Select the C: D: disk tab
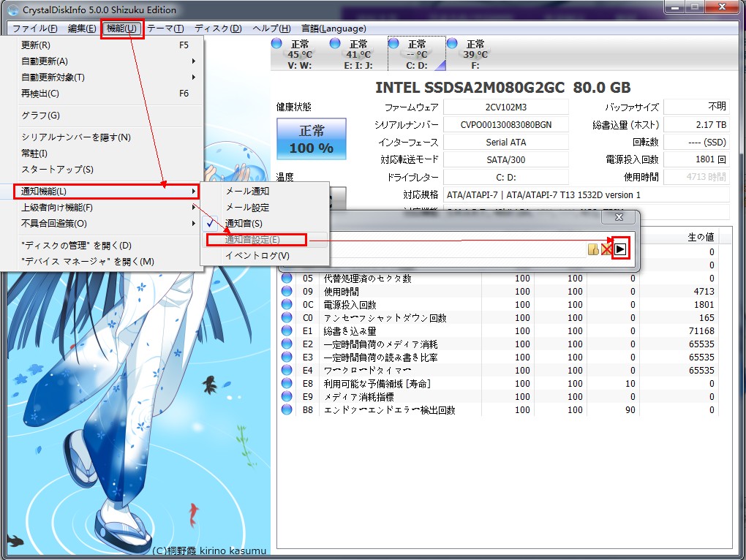 tap(417, 55)
